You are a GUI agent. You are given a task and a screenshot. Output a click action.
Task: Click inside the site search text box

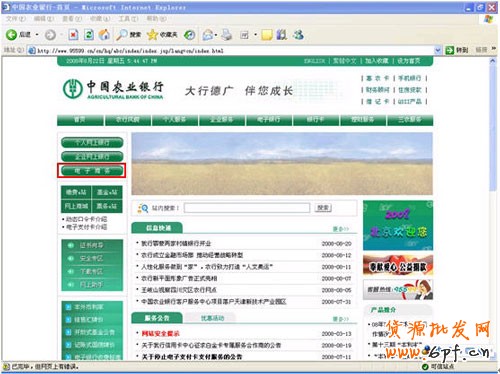pos(247,208)
